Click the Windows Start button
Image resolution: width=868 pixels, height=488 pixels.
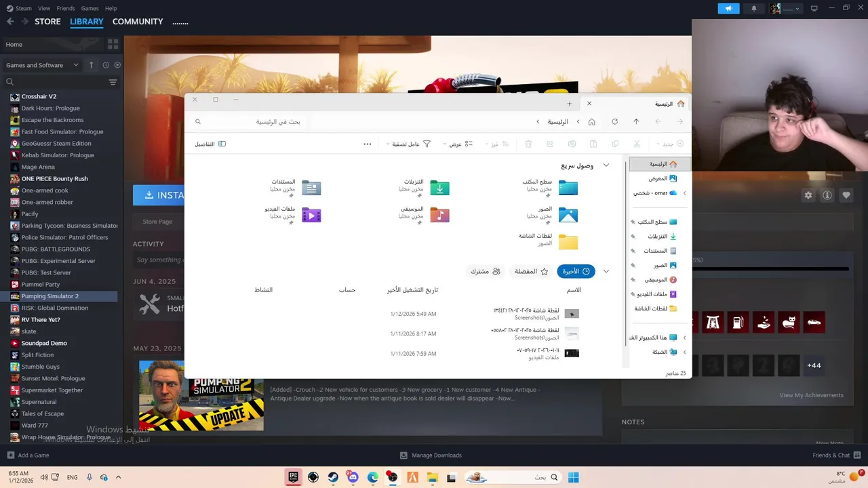pyautogui.click(x=573, y=476)
